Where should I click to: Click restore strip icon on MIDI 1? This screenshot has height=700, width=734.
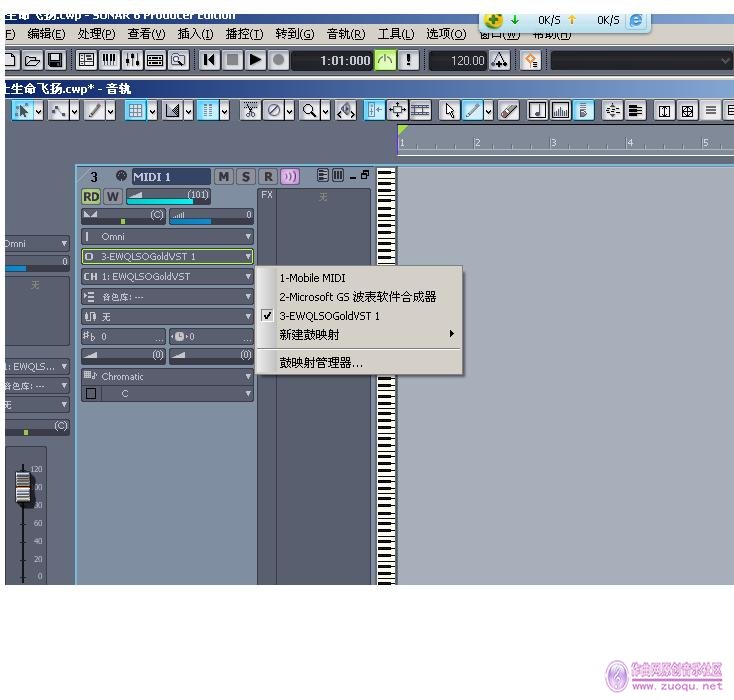click(x=365, y=175)
